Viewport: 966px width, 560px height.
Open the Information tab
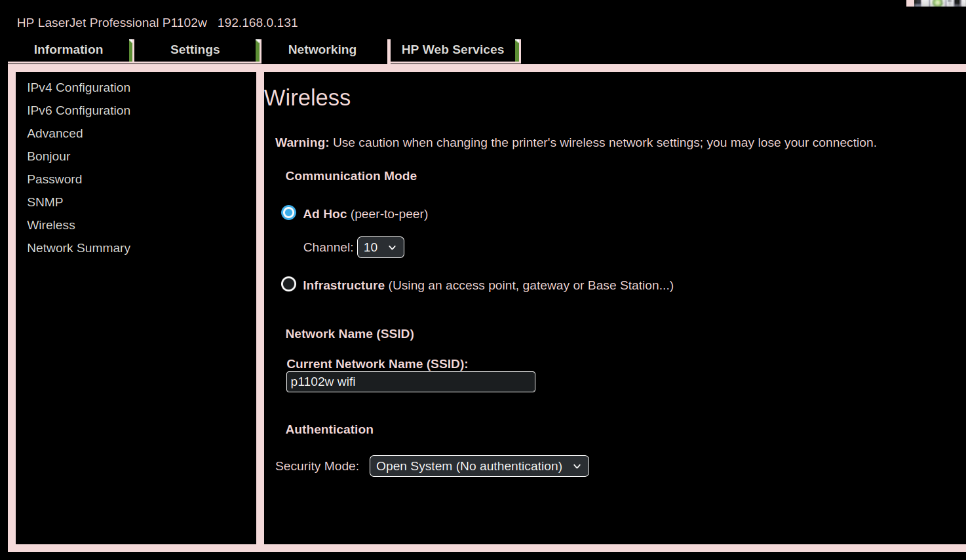tap(68, 50)
